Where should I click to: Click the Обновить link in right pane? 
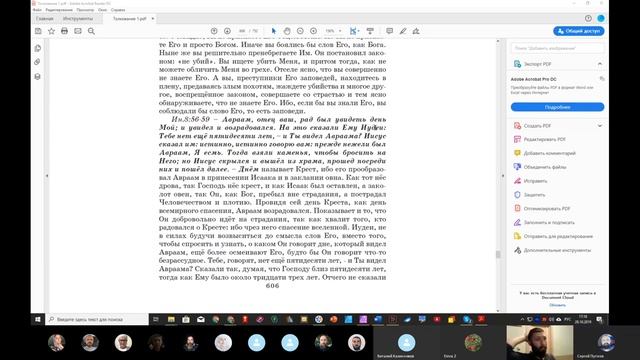(x=558, y=305)
